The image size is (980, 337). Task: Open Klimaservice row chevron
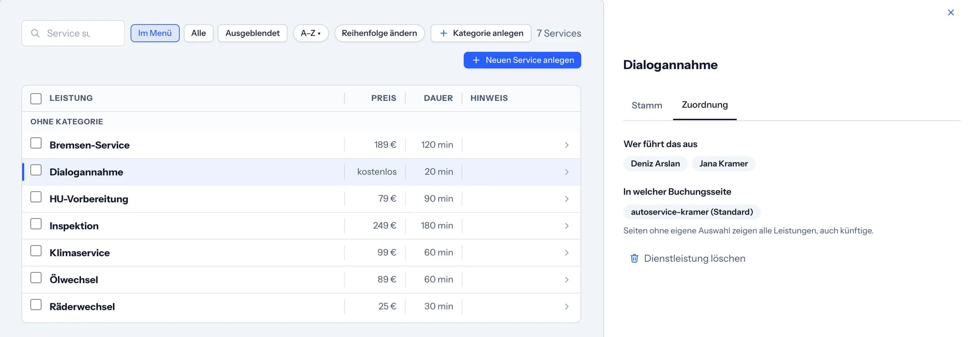pos(567,253)
